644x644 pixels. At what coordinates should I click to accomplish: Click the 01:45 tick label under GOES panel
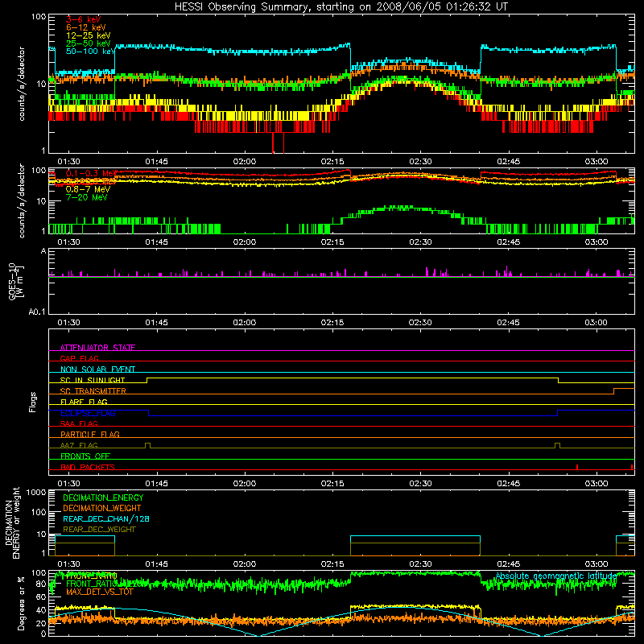[156, 323]
